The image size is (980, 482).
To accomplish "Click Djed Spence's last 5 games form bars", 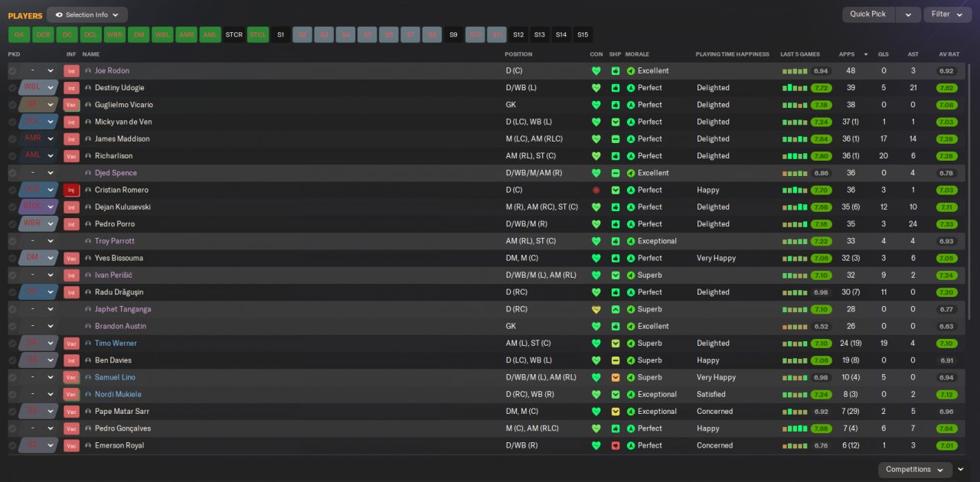I will (x=795, y=173).
